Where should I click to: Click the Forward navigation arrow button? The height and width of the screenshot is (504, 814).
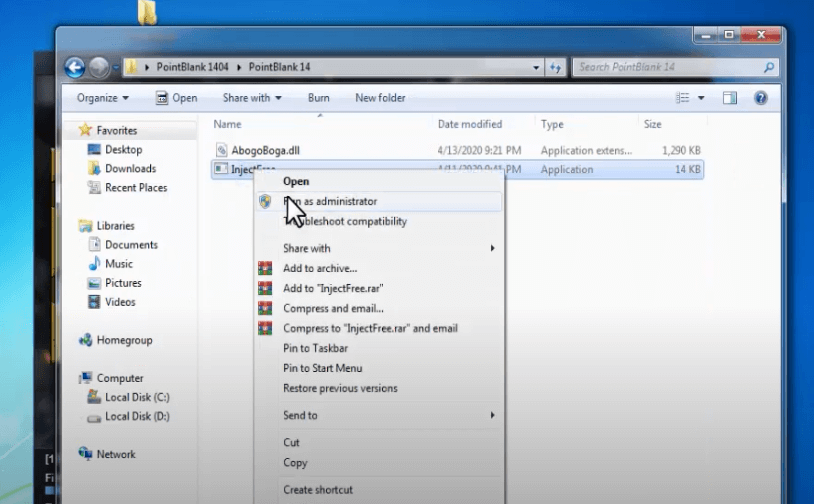[99, 67]
